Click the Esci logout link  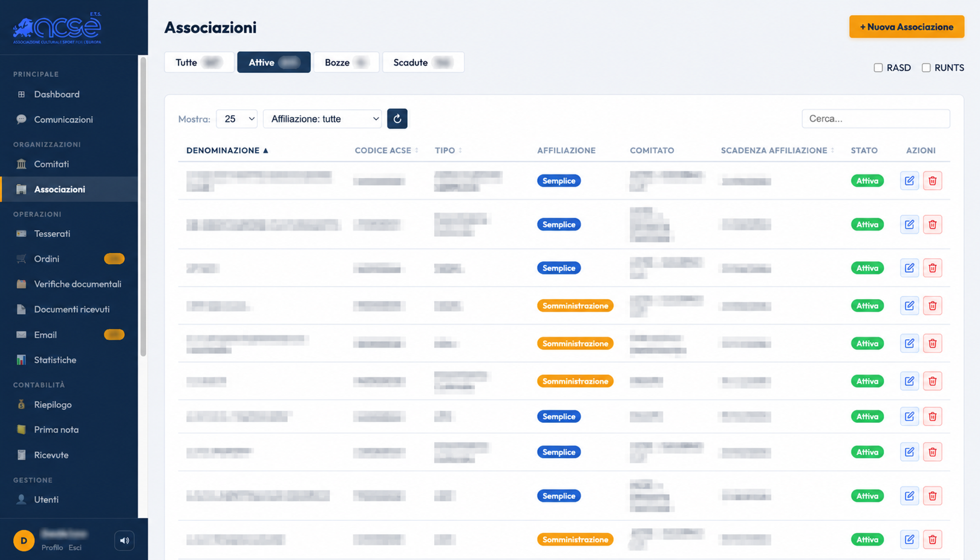75,548
